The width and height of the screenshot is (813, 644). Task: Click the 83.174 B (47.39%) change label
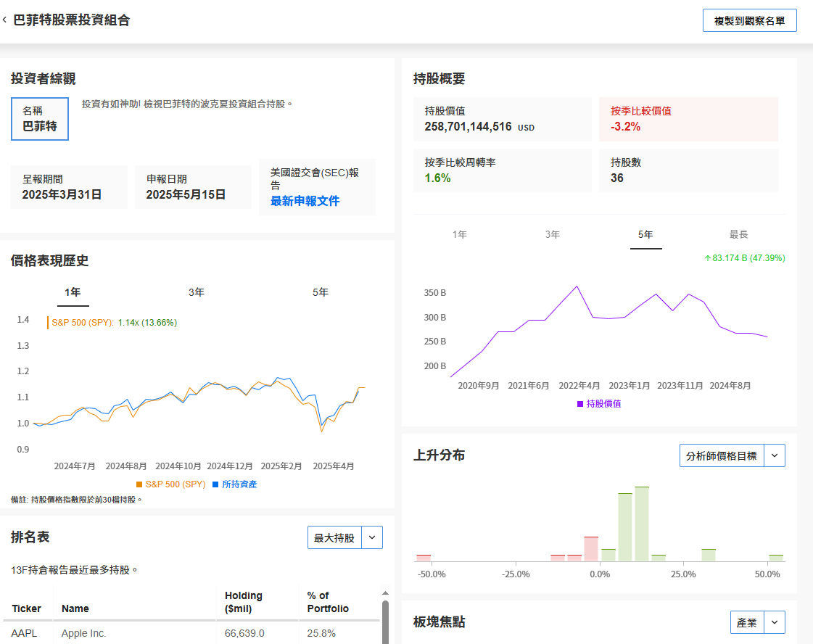tap(745, 258)
